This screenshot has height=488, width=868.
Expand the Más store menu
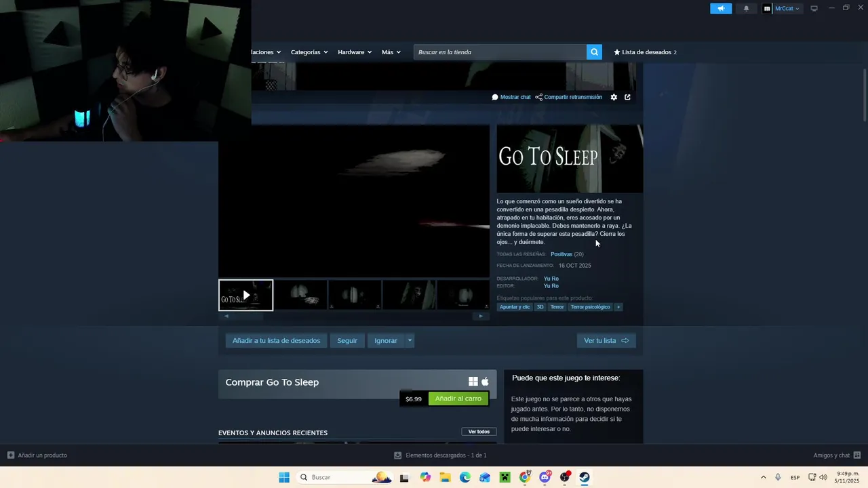pos(391,52)
